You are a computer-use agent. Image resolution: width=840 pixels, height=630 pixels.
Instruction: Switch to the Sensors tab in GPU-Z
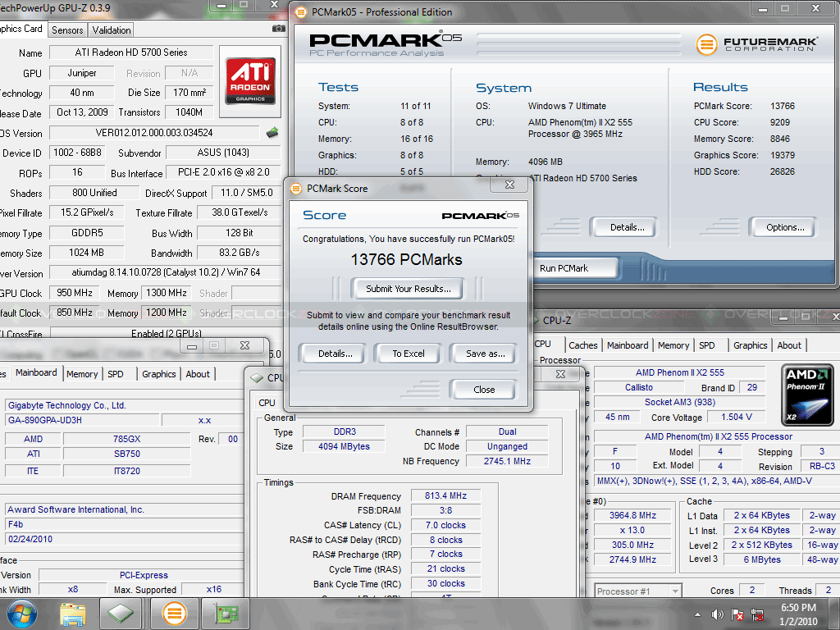67,30
